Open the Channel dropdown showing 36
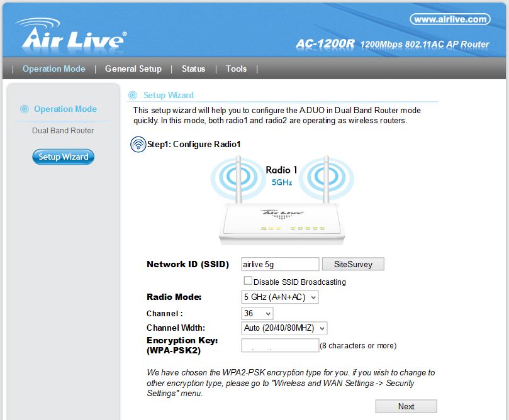 click(257, 313)
